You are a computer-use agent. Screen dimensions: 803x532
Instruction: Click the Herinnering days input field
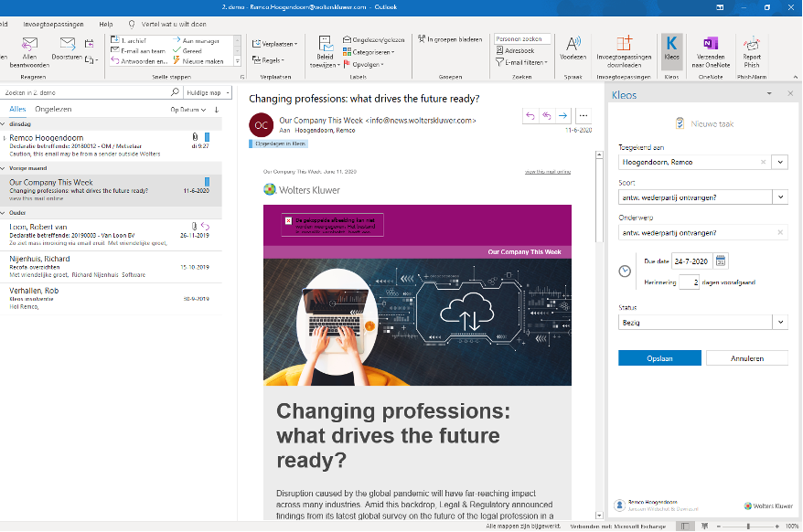pos(691,282)
